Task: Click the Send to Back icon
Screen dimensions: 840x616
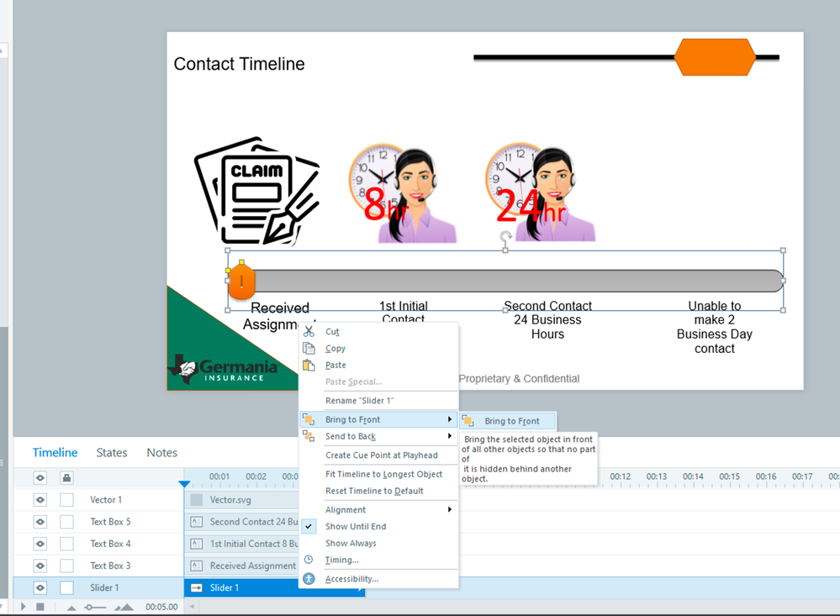Action: [x=309, y=436]
